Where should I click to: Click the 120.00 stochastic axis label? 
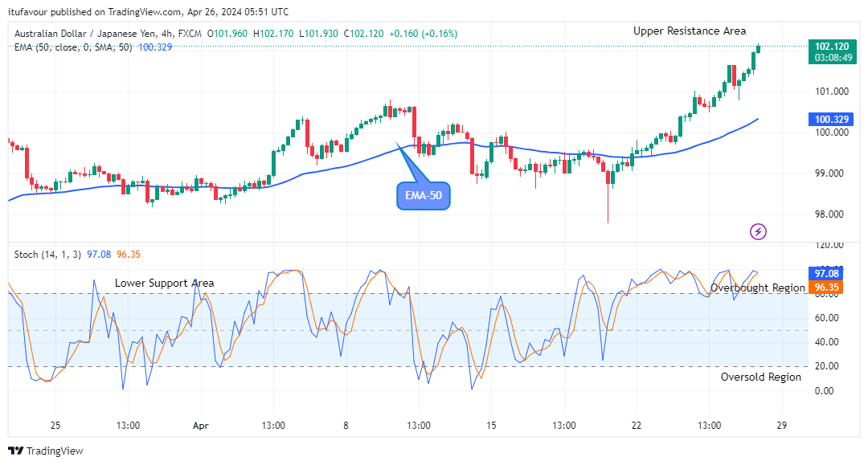(829, 245)
